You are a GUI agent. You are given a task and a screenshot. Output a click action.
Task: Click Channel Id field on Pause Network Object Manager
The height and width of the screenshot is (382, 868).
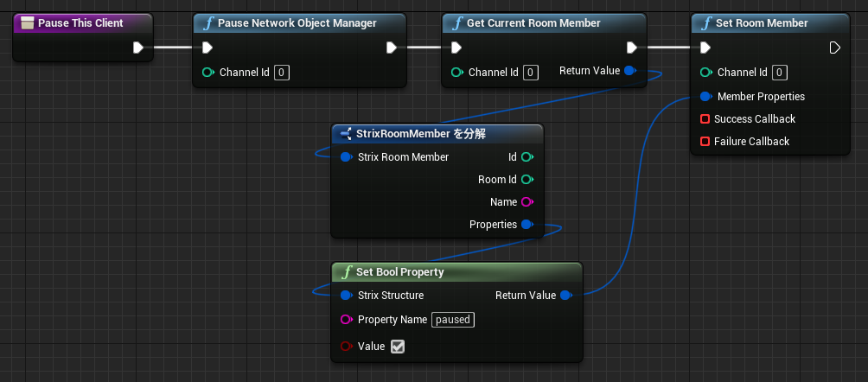tap(281, 72)
